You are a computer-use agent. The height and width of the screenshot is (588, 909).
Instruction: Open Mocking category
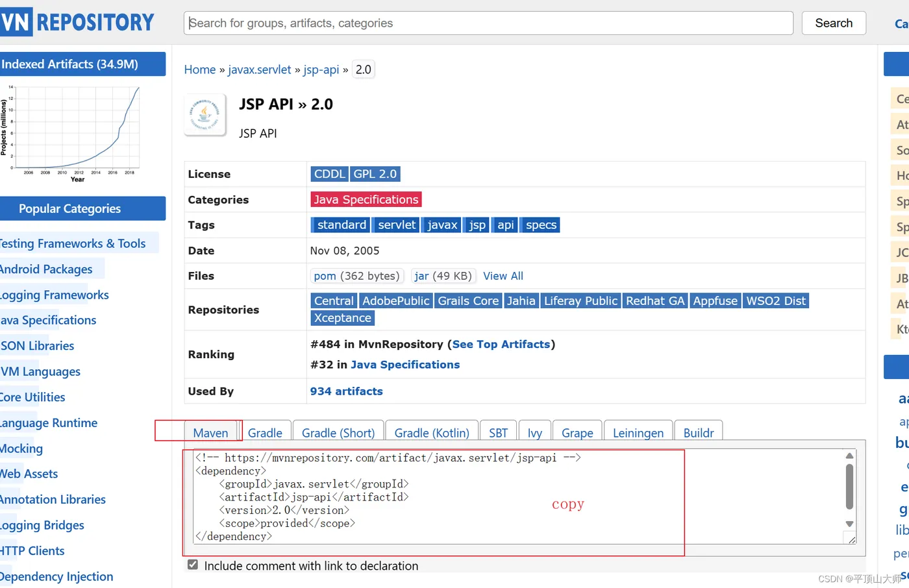[21, 448]
